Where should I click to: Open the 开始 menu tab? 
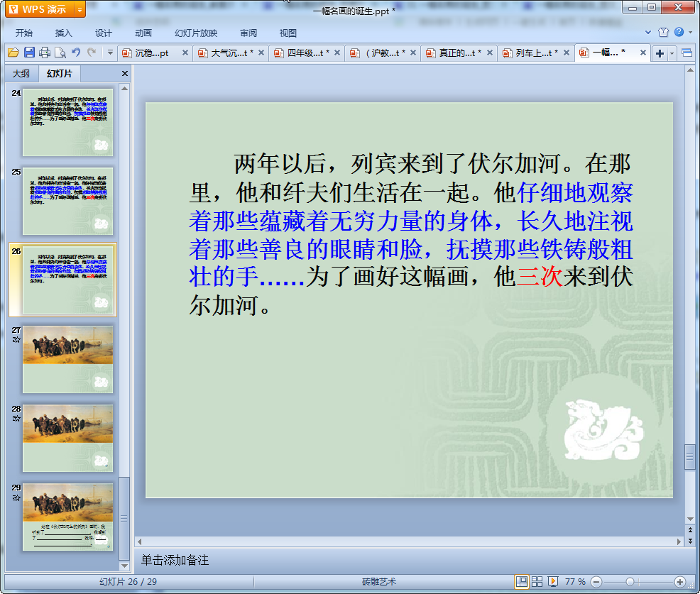point(23,33)
